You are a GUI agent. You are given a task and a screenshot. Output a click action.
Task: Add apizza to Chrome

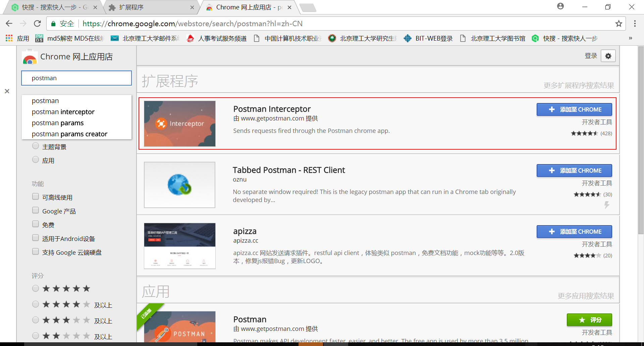pos(574,232)
